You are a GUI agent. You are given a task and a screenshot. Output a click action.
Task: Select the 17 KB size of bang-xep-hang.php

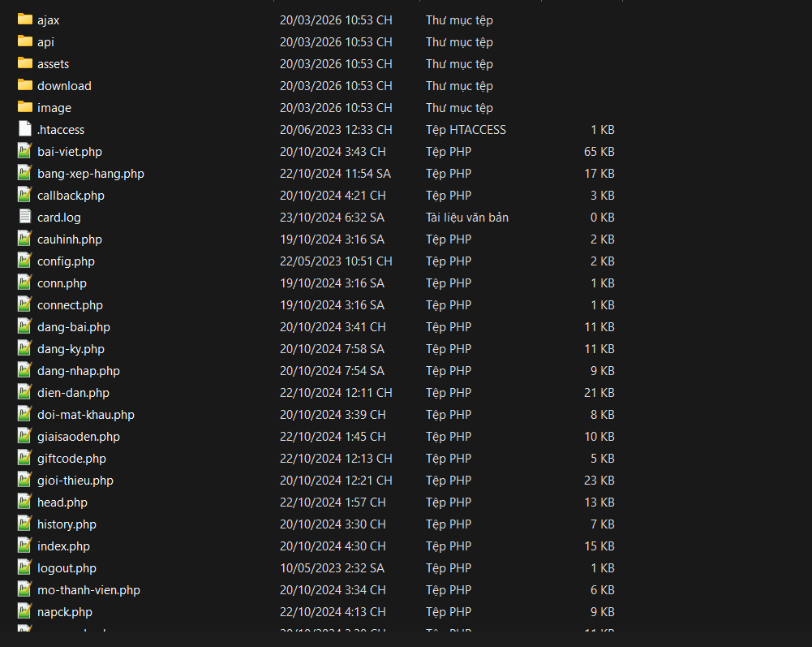tap(599, 174)
